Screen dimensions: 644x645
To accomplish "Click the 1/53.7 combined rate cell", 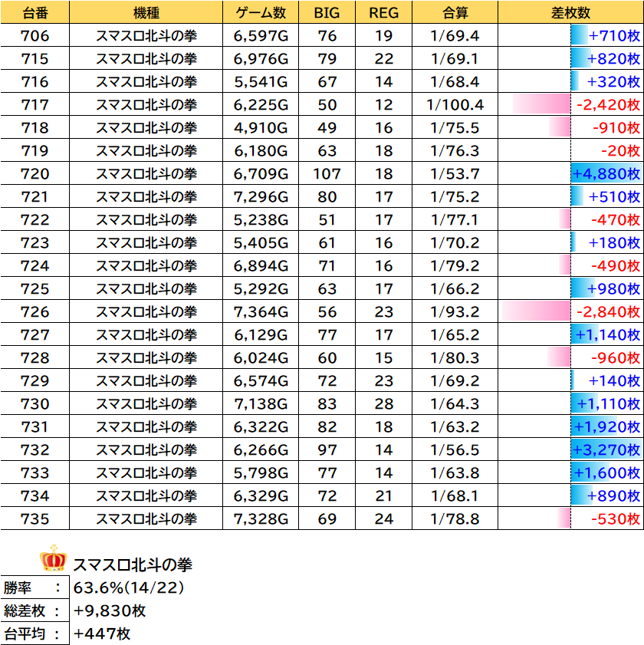I will (455, 173).
